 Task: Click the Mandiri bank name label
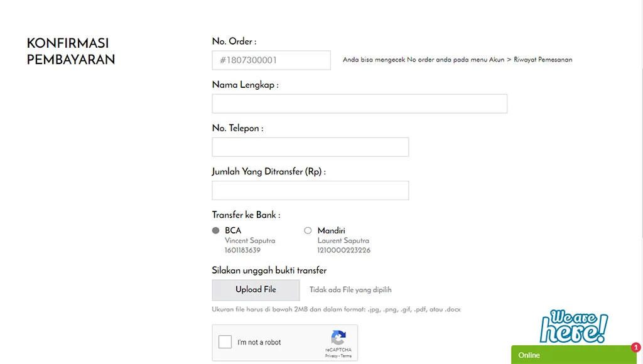coord(331,230)
